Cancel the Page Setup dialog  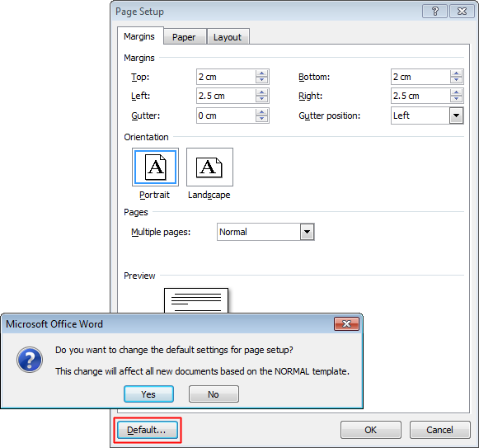pos(439,430)
